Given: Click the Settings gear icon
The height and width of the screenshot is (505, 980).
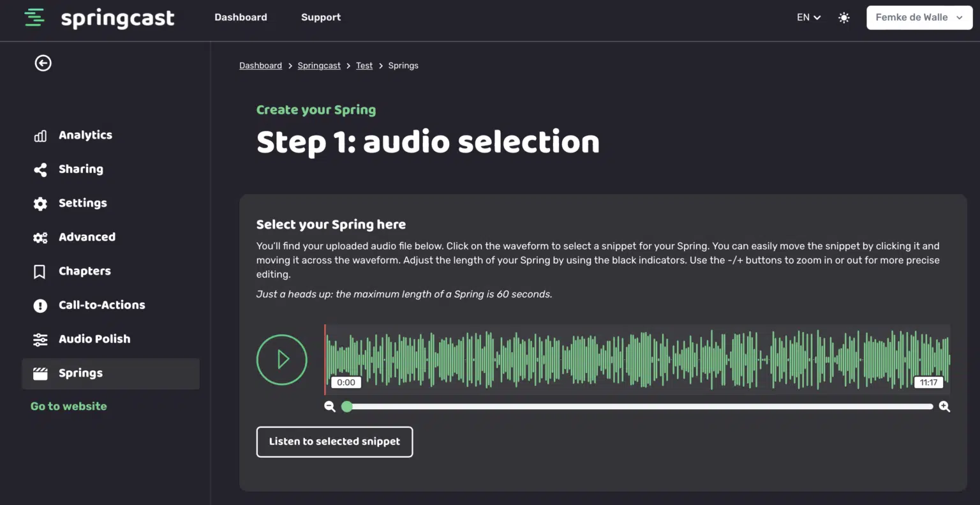Looking at the screenshot, I should 40,203.
